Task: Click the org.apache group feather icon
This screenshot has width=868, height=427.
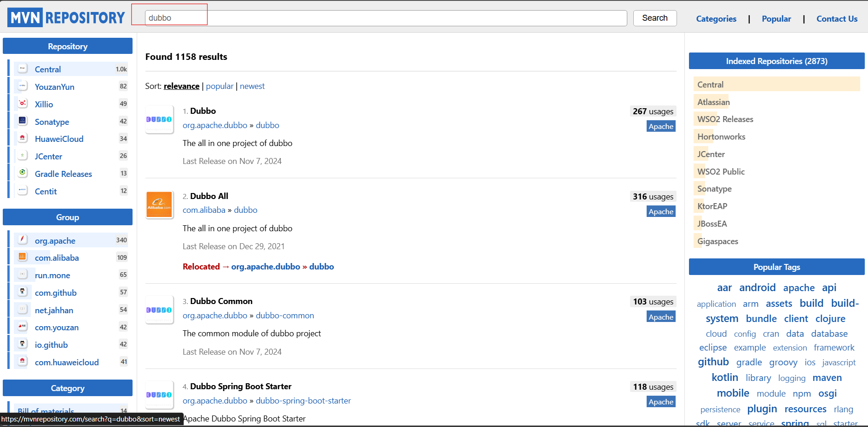Action: coord(23,240)
